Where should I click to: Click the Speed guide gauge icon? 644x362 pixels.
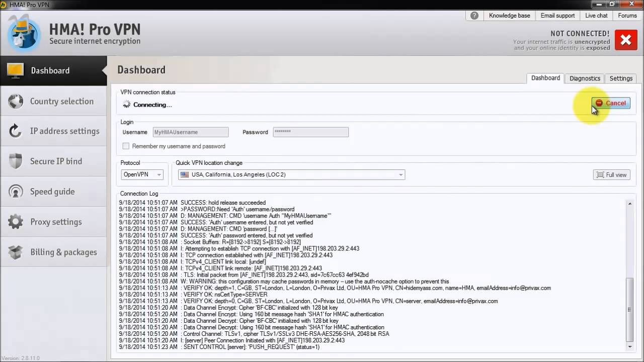pyautogui.click(x=16, y=192)
